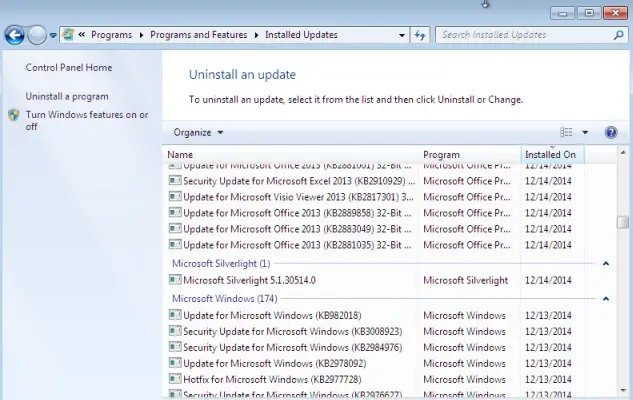633x400 pixels.
Task: Select Update for Microsoft Office 2013 (KB2889858)
Action: coord(297,213)
